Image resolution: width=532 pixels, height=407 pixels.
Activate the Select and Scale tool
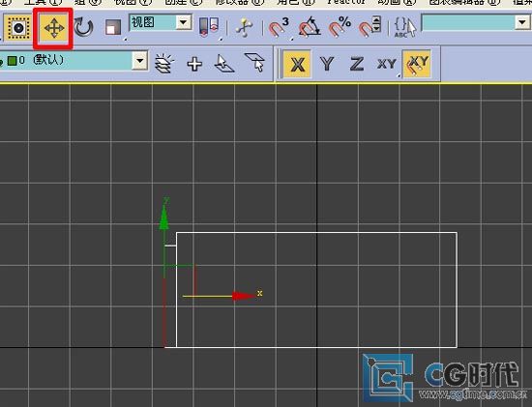coord(113,27)
